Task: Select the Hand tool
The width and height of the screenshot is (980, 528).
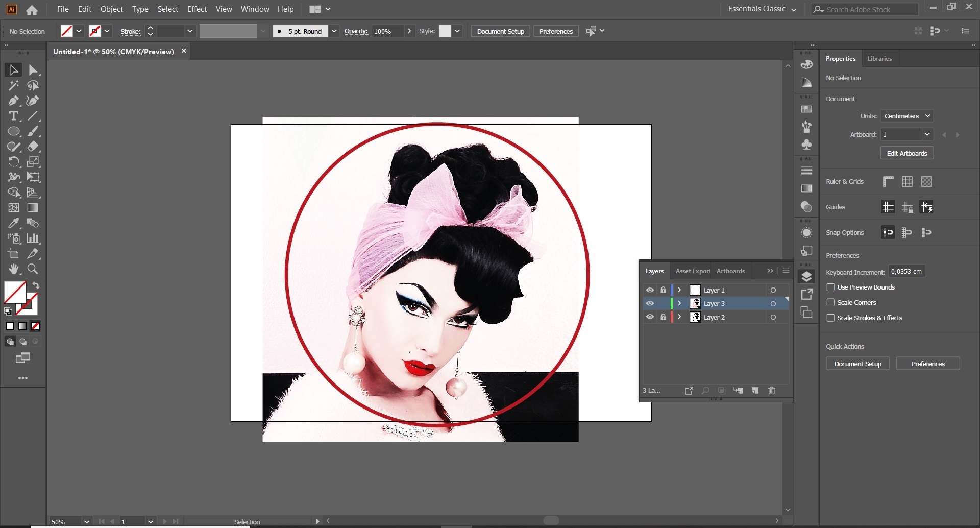Action: coord(13,269)
